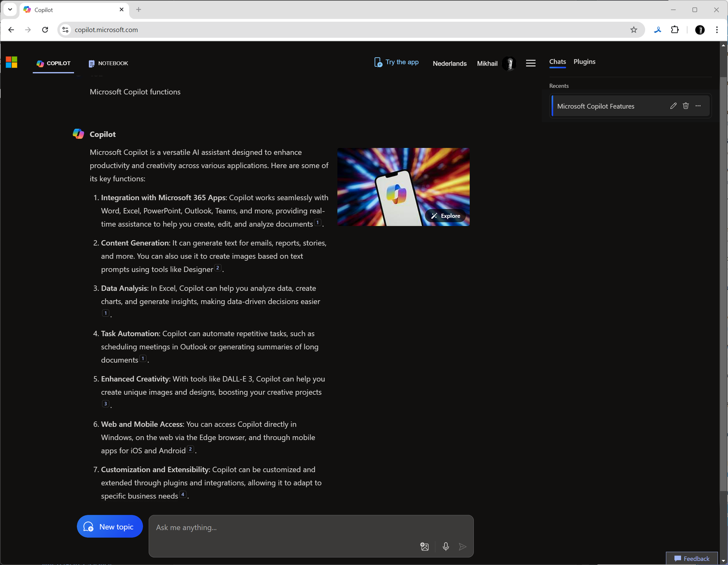Viewport: 728px width, 565px height.
Task: Click the Explore button on the image
Action: pos(446,216)
